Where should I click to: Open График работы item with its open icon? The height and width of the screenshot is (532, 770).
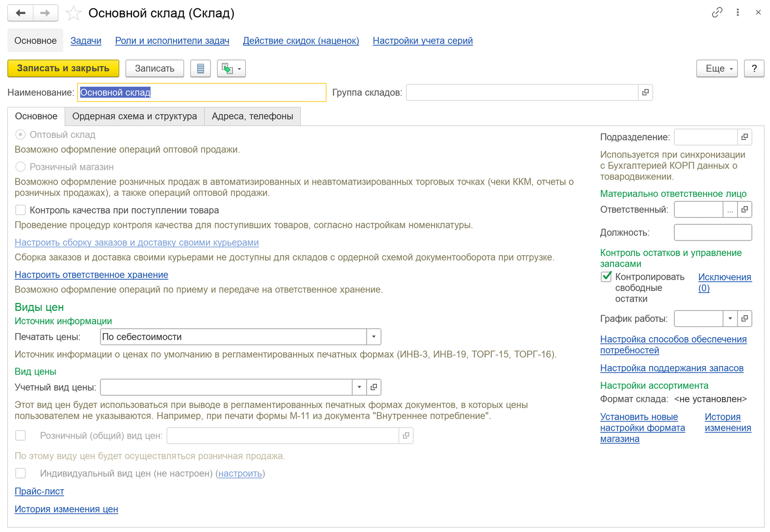pyautogui.click(x=744, y=319)
